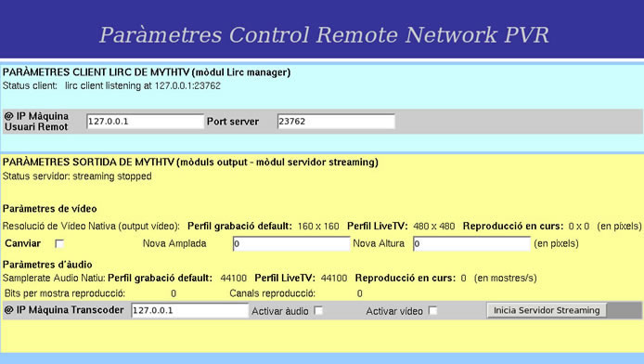644x364 pixels.
Task: Click the 'Canals reproducció:' label
Action: (x=272, y=293)
